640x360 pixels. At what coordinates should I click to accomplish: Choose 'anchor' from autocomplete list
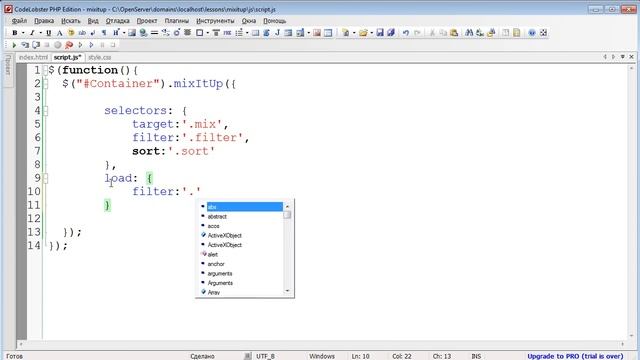pos(216,264)
